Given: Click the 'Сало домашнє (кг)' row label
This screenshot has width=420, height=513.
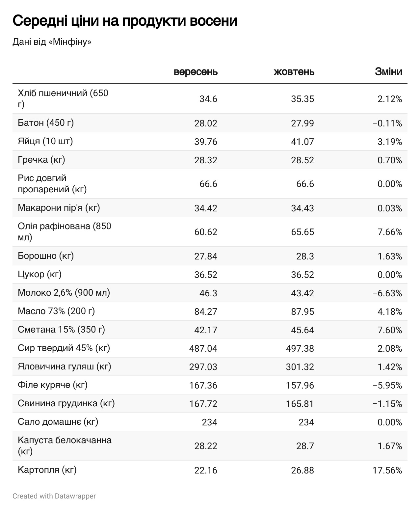Looking at the screenshot, I should (x=58, y=422).
